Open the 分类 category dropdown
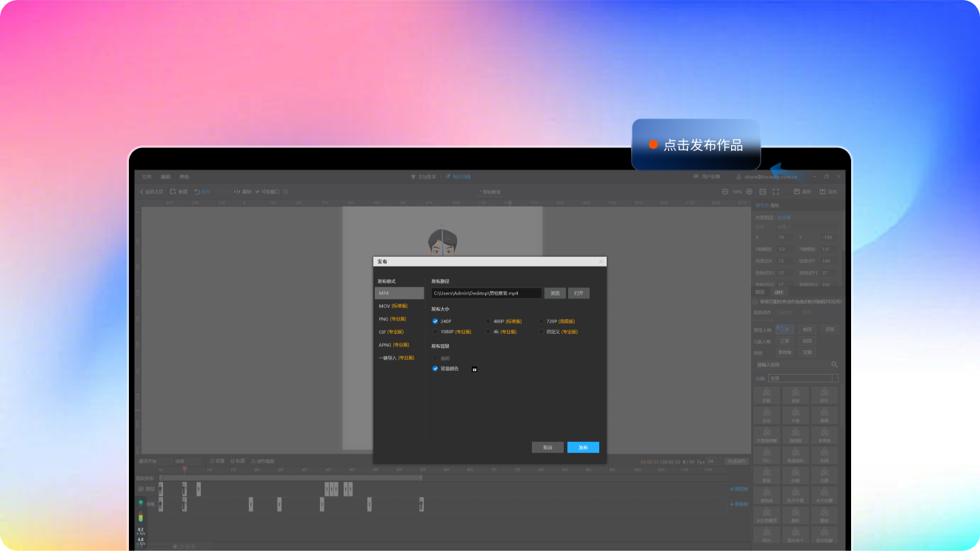This screenshot has height=553, width=980. click(803, 378)
